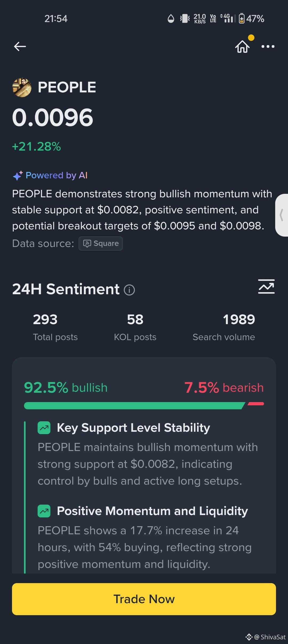Expand the side panel handle
288x644 pixels.
282,215
